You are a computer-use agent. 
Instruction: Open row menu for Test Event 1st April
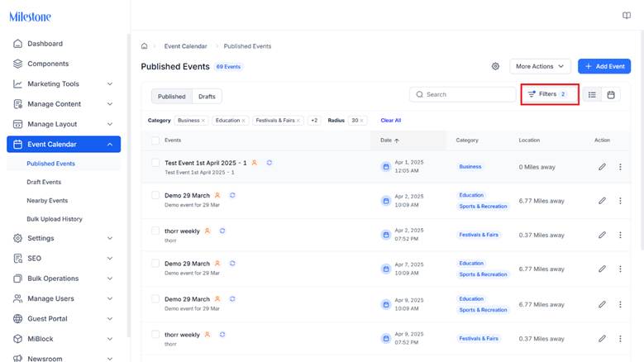point(620,167)
